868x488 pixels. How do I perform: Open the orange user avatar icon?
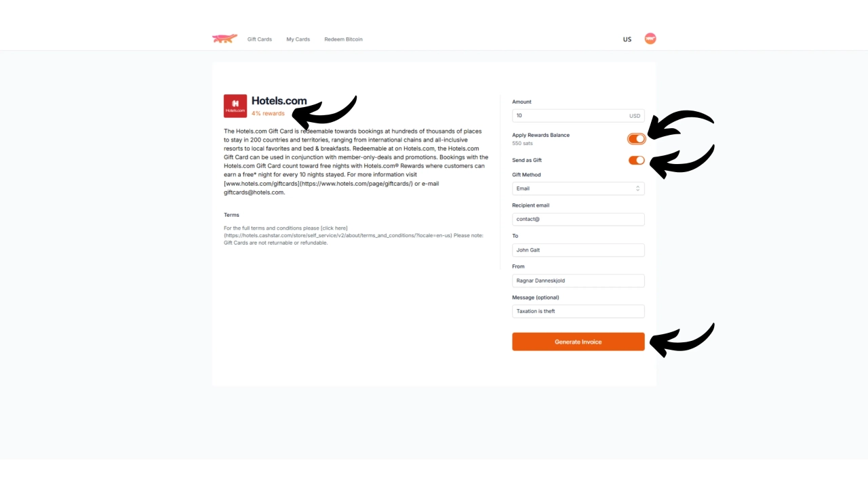(x=650, y=39)
